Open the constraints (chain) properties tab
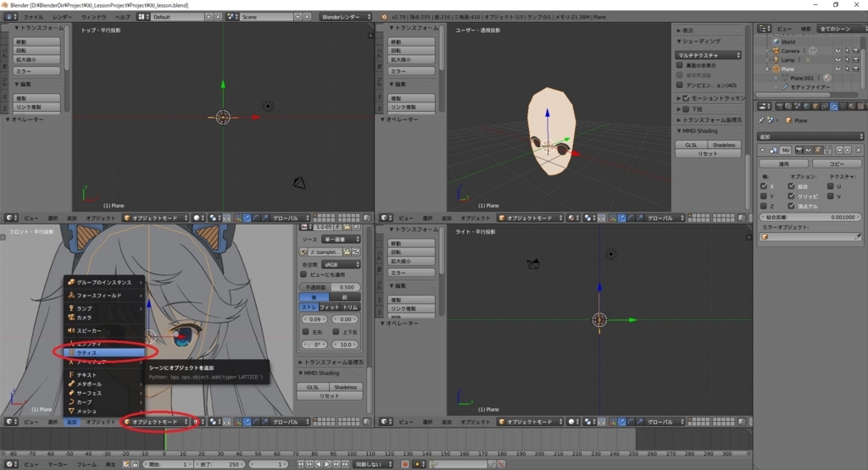 tap(824, 106)
